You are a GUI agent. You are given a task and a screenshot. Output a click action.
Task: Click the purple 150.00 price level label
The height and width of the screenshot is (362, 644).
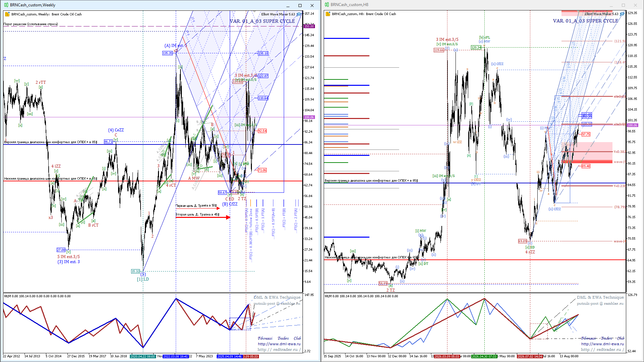309,26
